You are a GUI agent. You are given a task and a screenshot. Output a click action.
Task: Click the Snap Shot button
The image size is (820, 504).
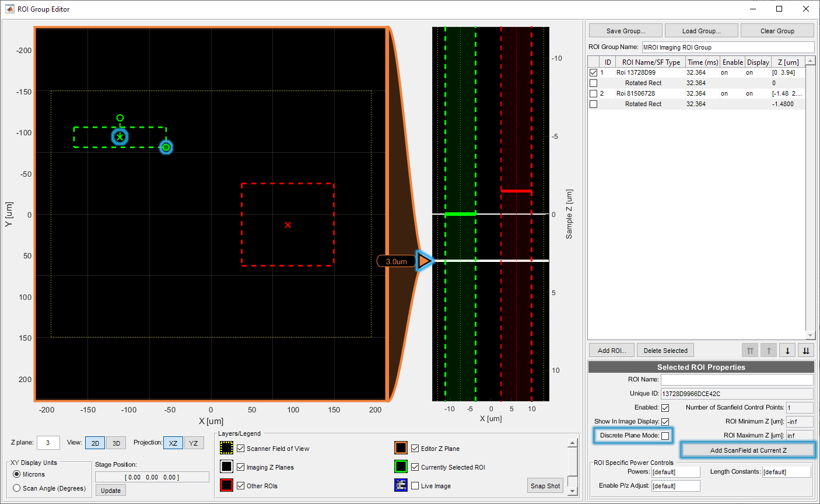click(x=545, y=486)
